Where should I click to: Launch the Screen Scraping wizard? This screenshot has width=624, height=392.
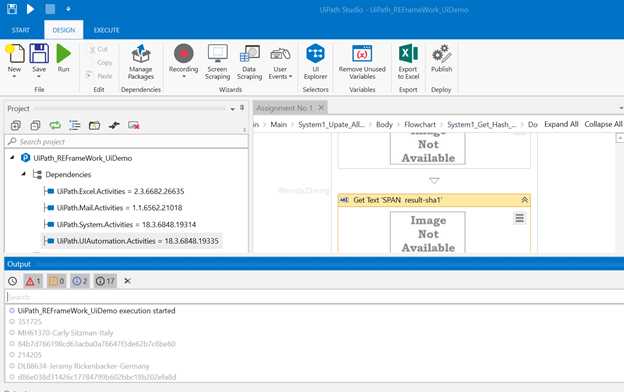click(x=218, y=62)
